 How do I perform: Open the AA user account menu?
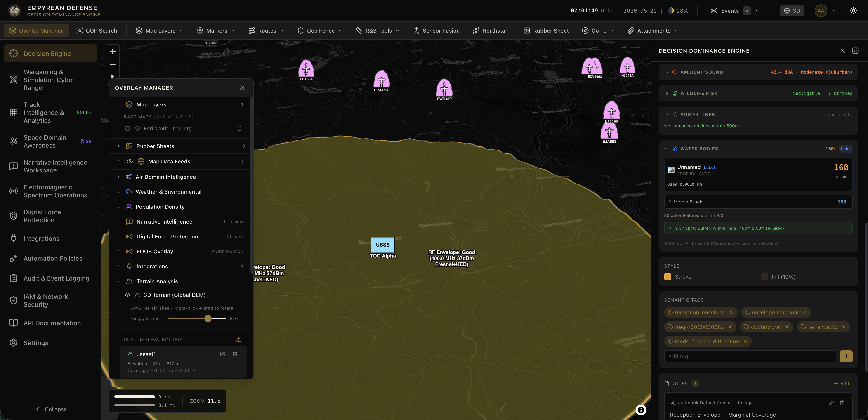(825, 11)
